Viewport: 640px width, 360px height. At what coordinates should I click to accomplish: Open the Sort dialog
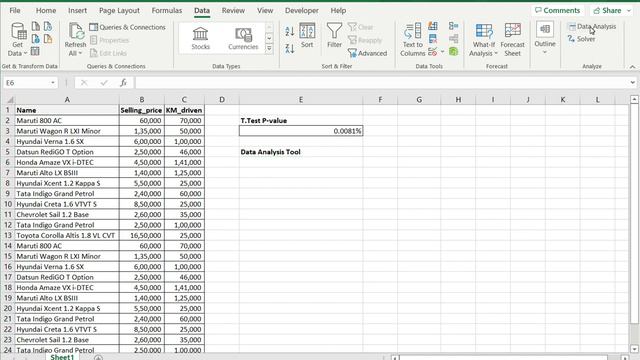tap(307, 36)
